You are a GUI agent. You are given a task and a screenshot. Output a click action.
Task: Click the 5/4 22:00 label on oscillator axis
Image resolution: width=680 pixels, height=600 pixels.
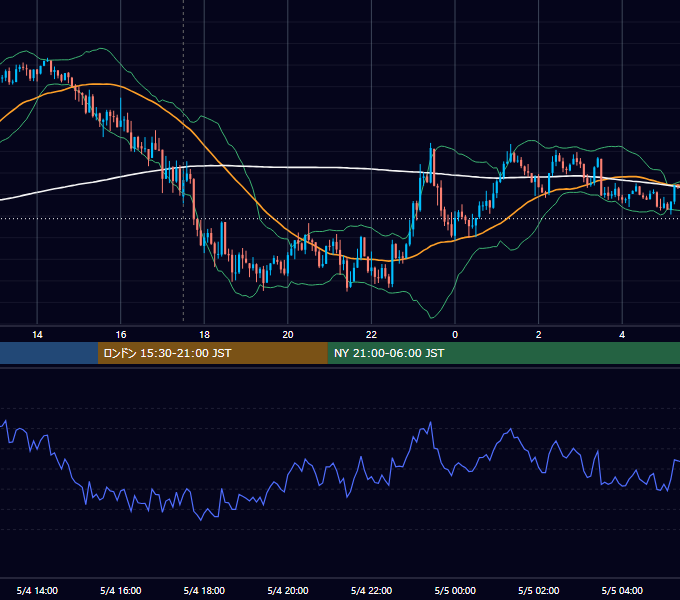(371, 590)
